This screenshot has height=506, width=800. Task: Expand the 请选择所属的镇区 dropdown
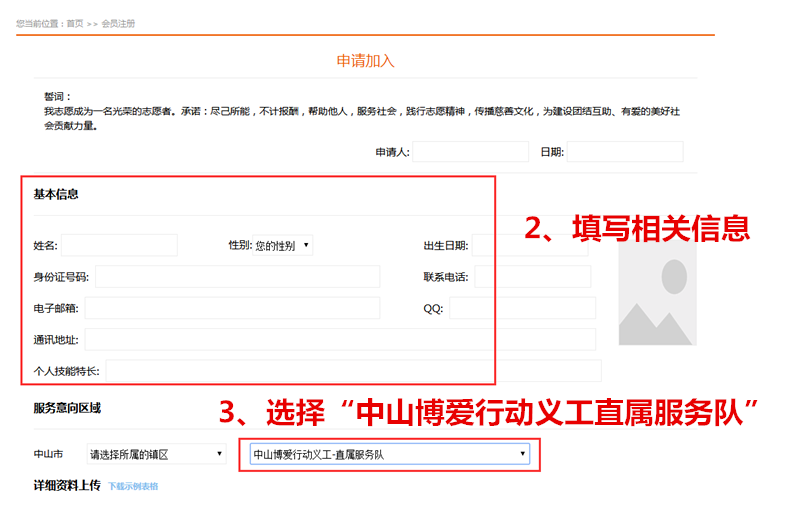(x=156, y=454)
